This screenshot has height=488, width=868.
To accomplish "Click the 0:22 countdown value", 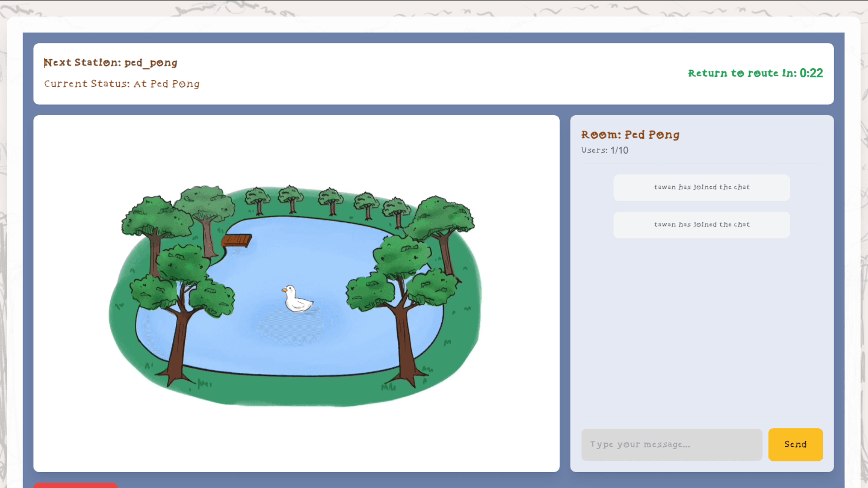I will [x=811, y=73].
